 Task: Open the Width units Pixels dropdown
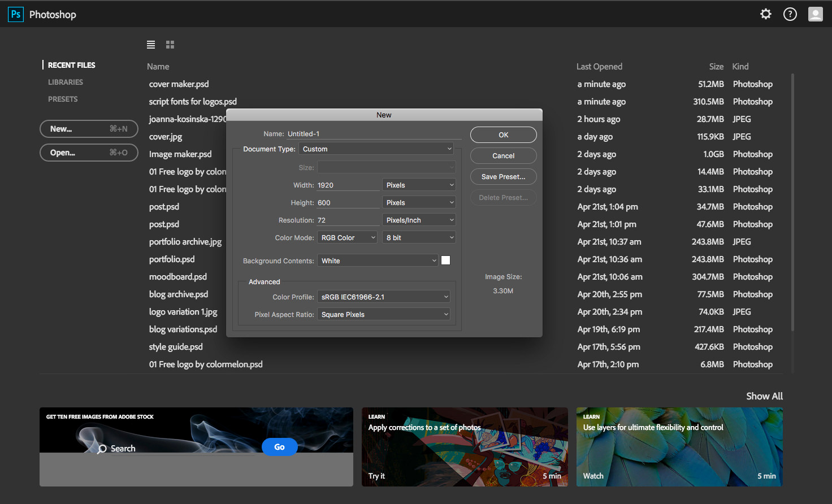419,185
